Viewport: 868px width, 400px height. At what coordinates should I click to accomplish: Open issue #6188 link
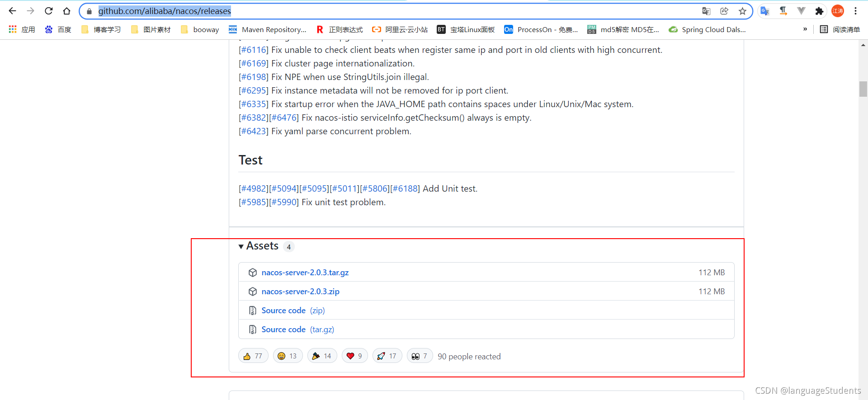(x=405, y=188)
